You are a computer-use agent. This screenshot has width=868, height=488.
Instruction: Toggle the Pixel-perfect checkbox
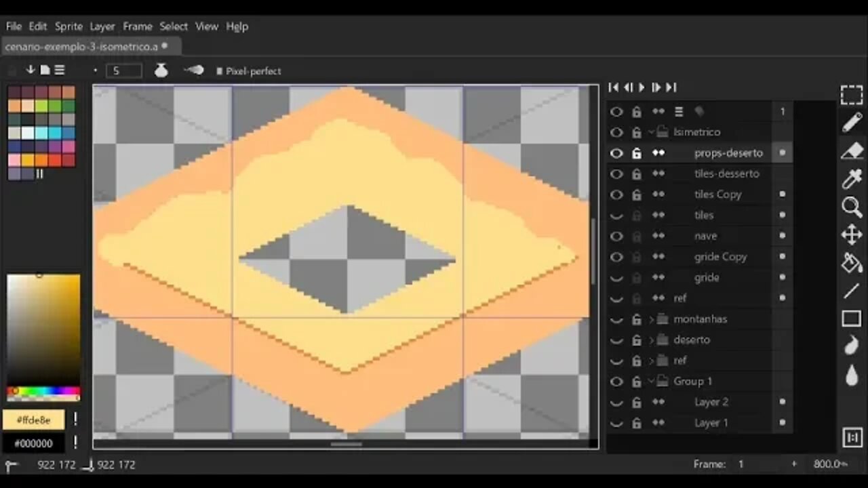(220, 71)
